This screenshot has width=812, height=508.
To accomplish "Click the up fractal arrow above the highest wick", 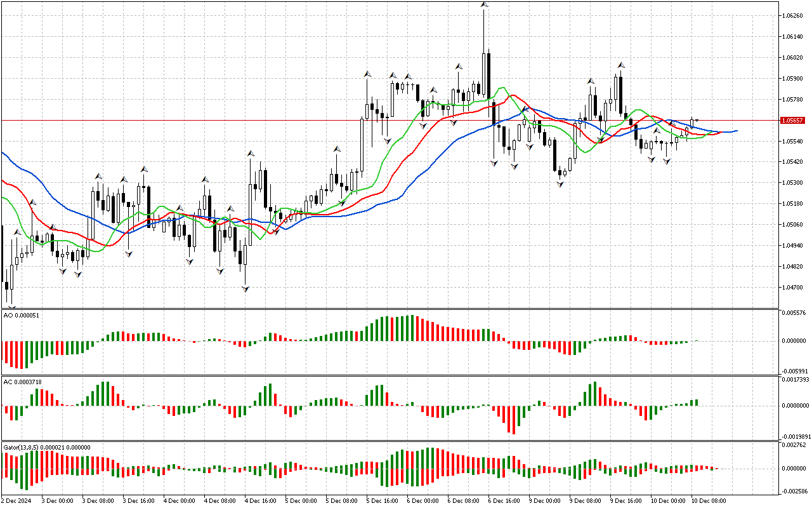I will 484,4.
